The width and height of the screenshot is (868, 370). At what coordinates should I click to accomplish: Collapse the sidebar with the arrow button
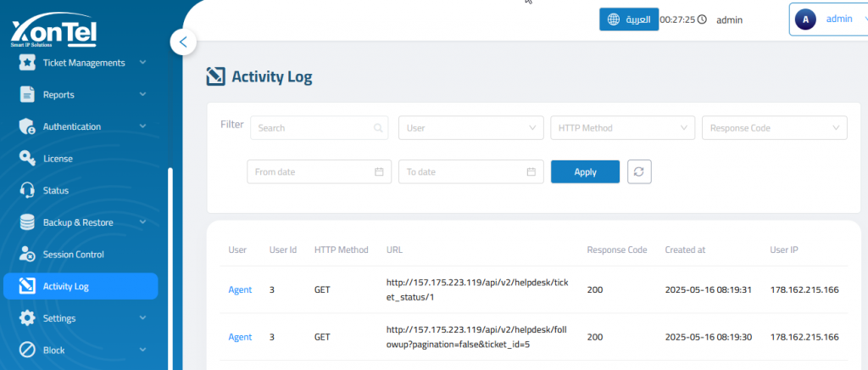(183, 42)
